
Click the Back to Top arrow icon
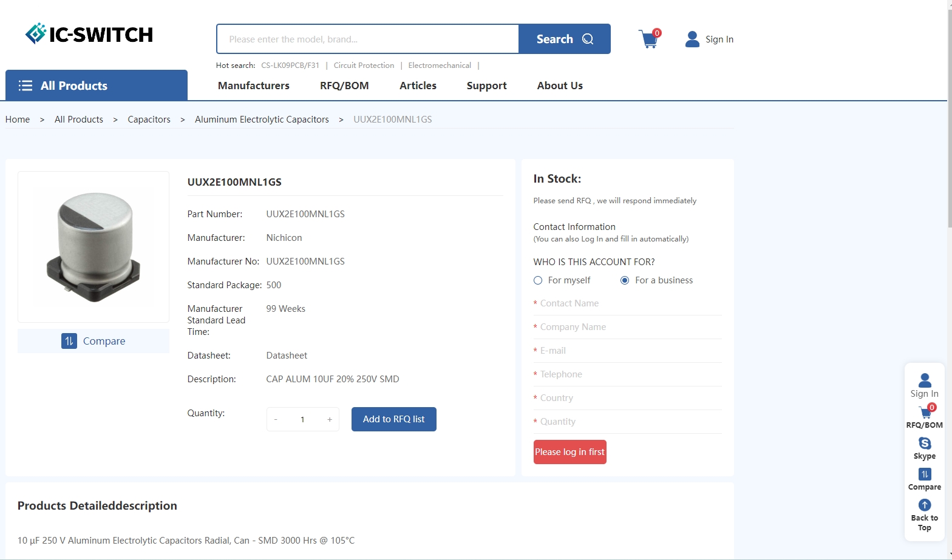pos(925,505)
